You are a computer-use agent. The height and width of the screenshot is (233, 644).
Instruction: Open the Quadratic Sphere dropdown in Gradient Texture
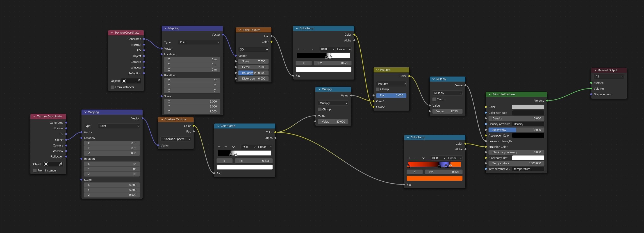(176, 139)
